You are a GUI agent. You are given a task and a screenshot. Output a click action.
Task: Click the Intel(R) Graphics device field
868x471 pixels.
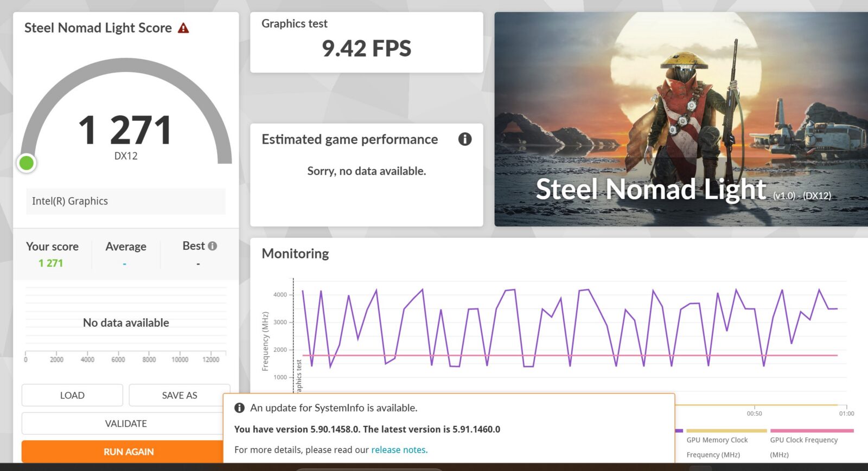click(125, 201)
